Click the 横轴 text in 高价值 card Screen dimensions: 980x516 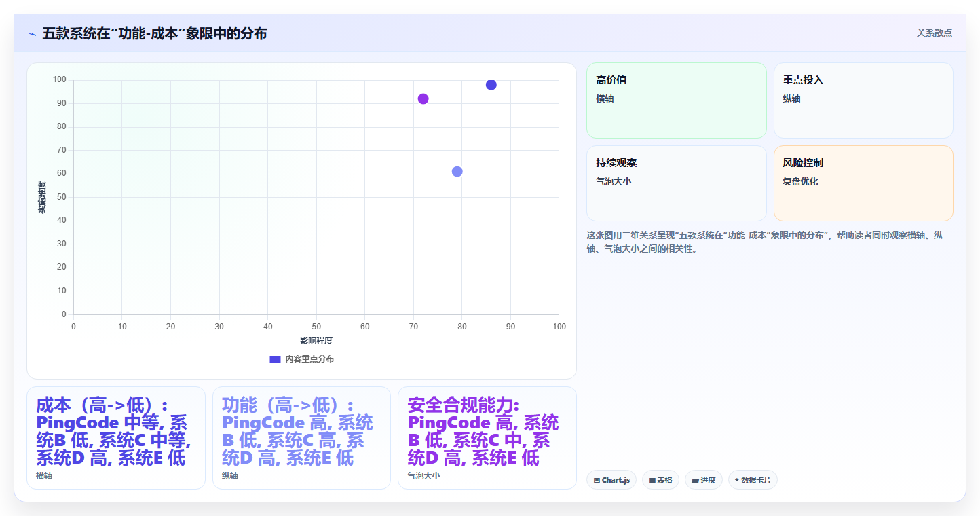[x=605, y=98]
